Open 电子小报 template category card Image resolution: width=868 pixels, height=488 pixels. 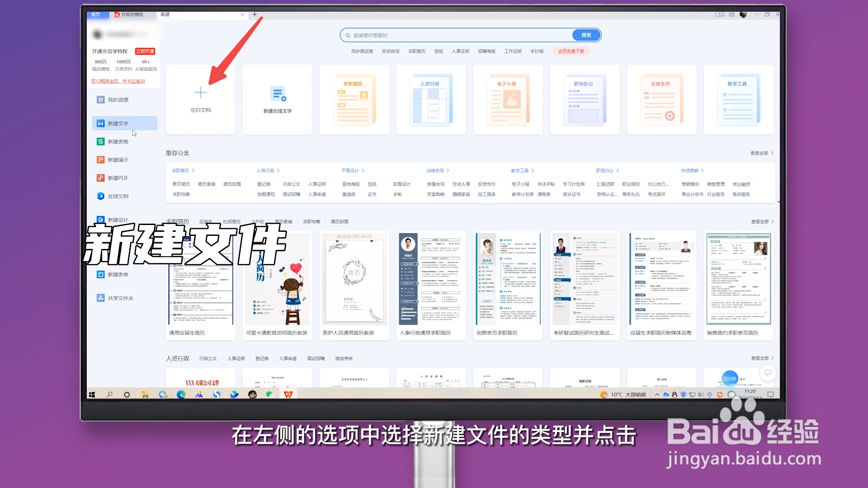[x=508, y=100]
